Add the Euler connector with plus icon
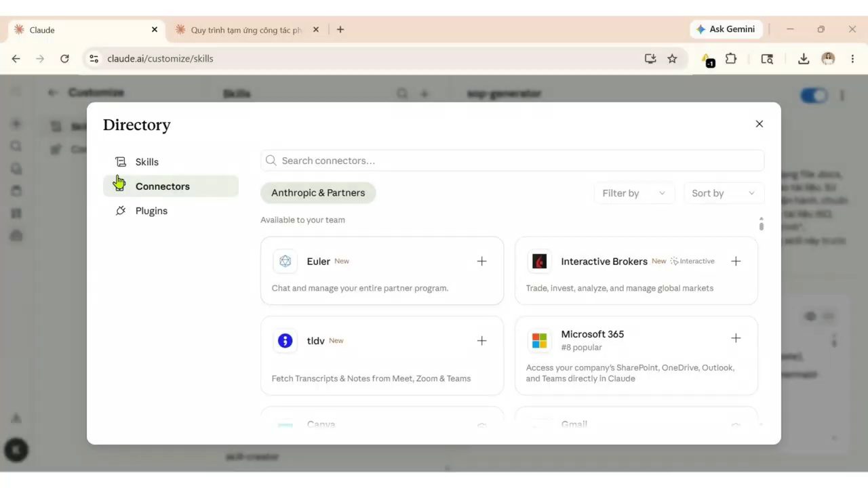Viewport: 868px width, 488px height. (481, 261)
